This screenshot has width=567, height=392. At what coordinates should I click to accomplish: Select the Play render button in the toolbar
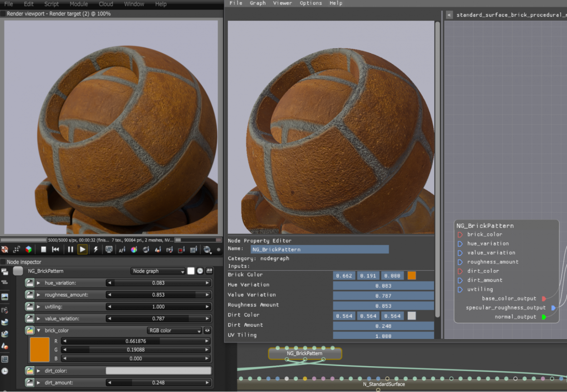pos(83,249)
